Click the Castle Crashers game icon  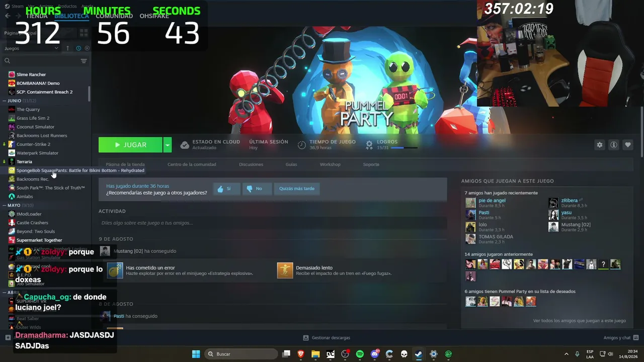click(x=12, y=223)
